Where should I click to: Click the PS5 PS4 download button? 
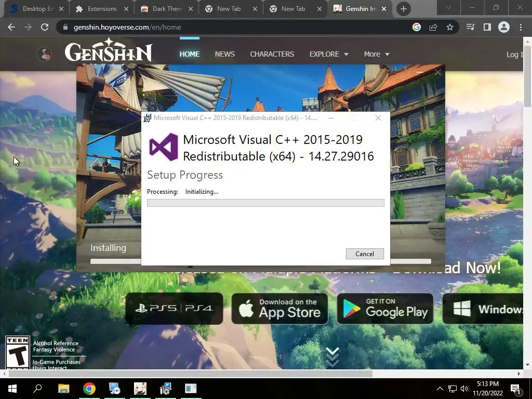click(x=174, y=309)
